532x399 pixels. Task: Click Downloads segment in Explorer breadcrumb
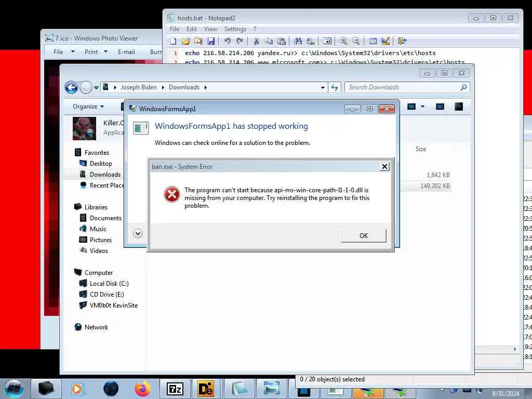[x=184, y=87]
